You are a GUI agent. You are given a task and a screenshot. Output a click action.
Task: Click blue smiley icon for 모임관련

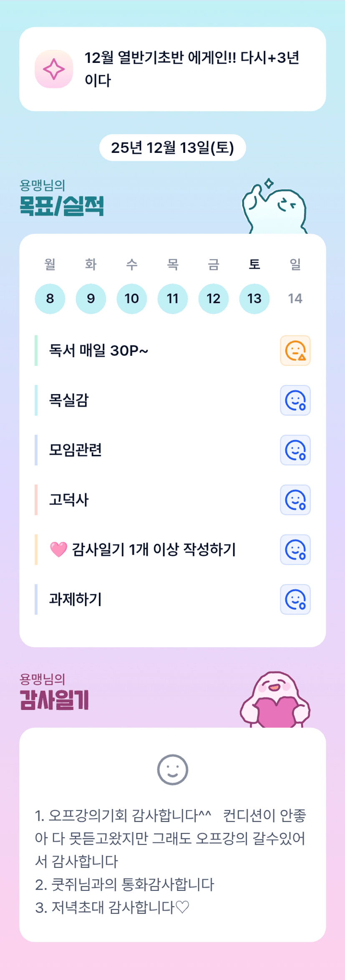(295, 450)
